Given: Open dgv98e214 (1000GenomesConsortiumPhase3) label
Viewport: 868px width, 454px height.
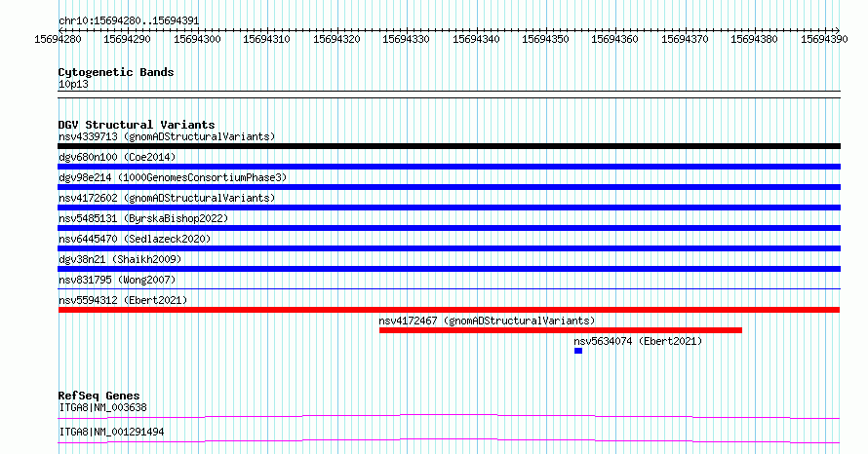Looking at the screenshot, I should pos(173,177).
